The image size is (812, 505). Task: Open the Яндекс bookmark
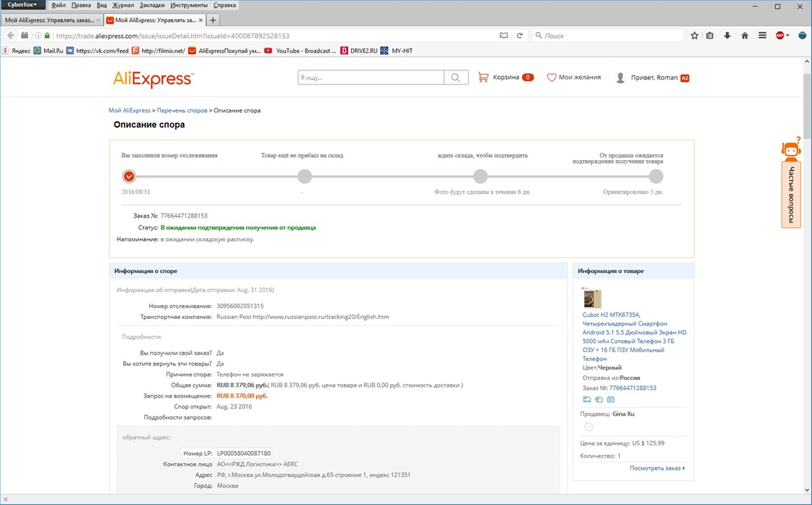[16, 51]
